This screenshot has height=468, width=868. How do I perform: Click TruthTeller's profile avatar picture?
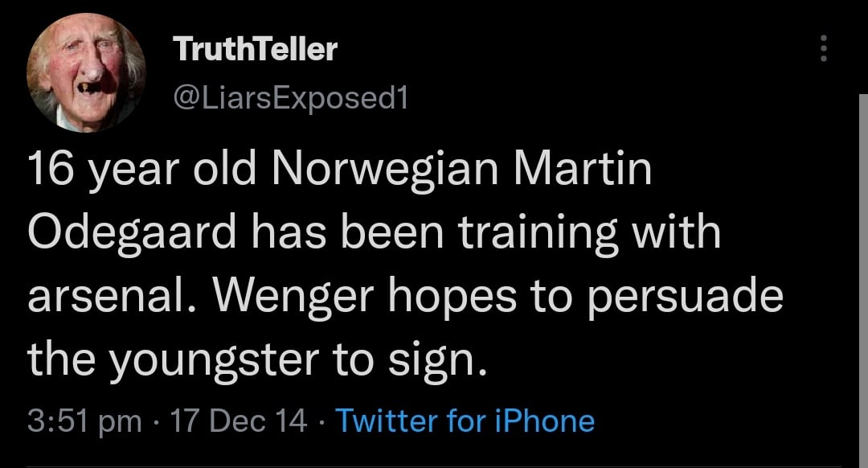point(87,74)
